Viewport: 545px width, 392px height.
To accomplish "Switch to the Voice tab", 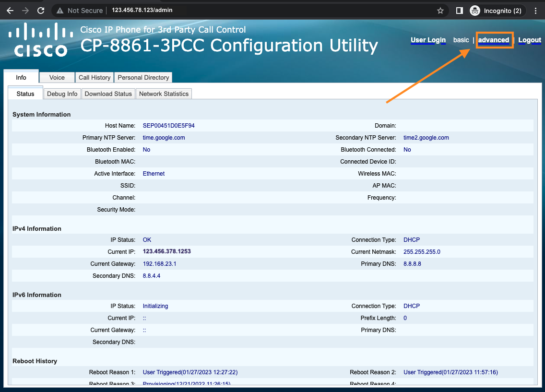I will [x=57, y=78].
